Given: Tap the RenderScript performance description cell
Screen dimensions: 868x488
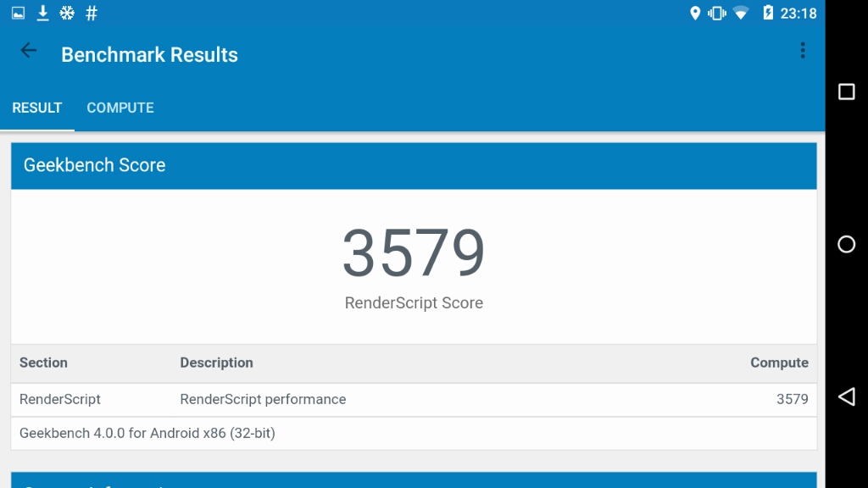Looking at the screenshot, I should (263, 399).
